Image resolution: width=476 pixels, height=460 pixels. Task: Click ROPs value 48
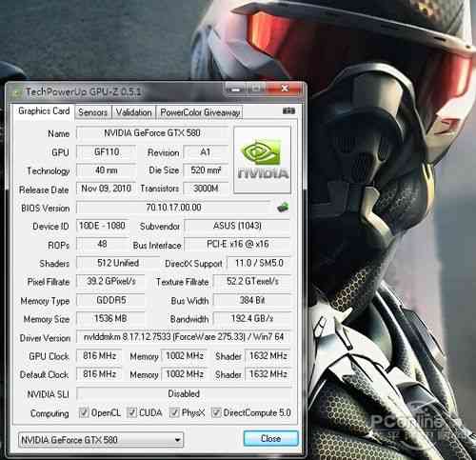tap(102, 244)
